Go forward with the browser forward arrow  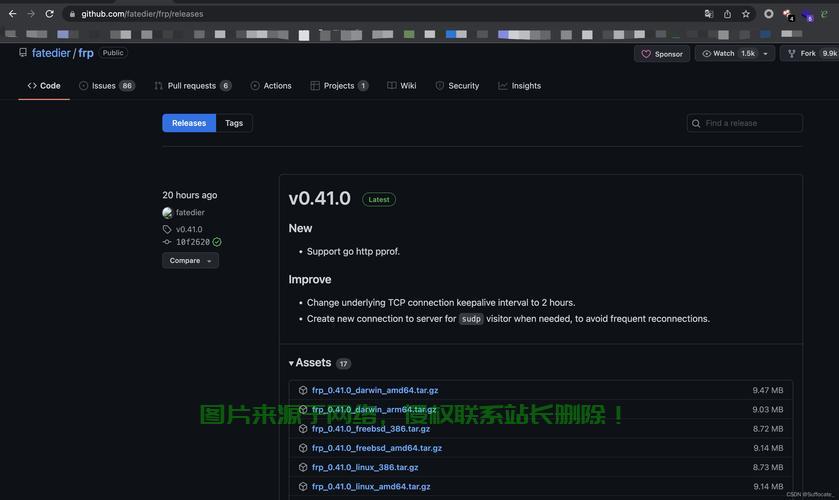click(30, 14)
